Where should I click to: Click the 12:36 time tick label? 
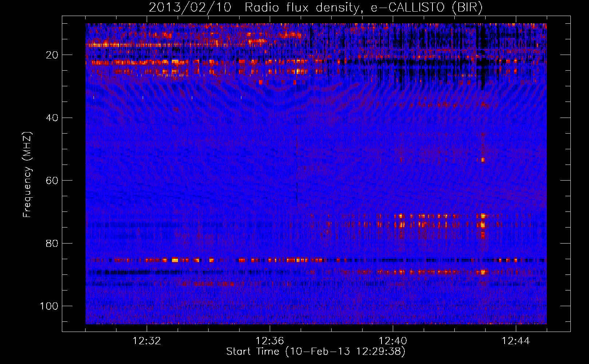tap(270, 341)
